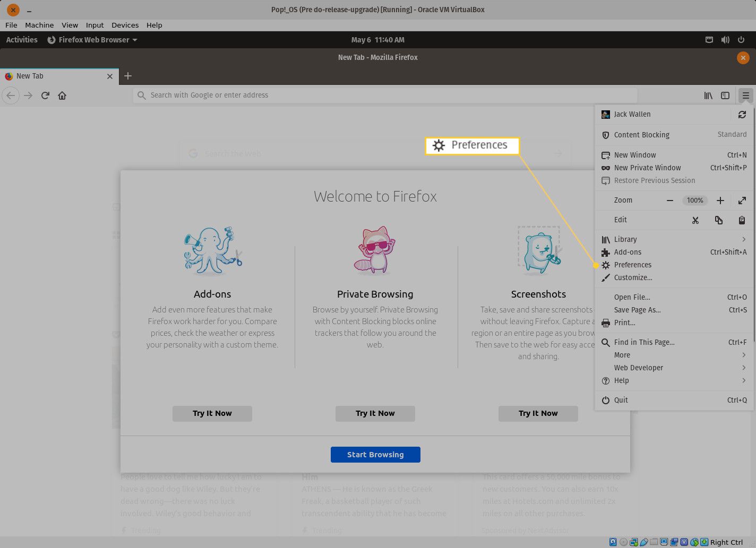Select New Private Window menu item
The width and height of the screenshot is (756, 548).
674,168
